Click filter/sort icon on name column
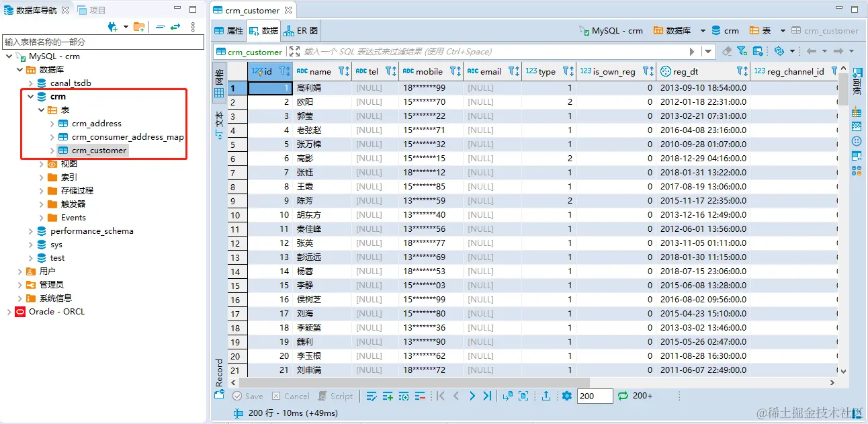Viewport: 868px width, 424px height. click(343, 71)
